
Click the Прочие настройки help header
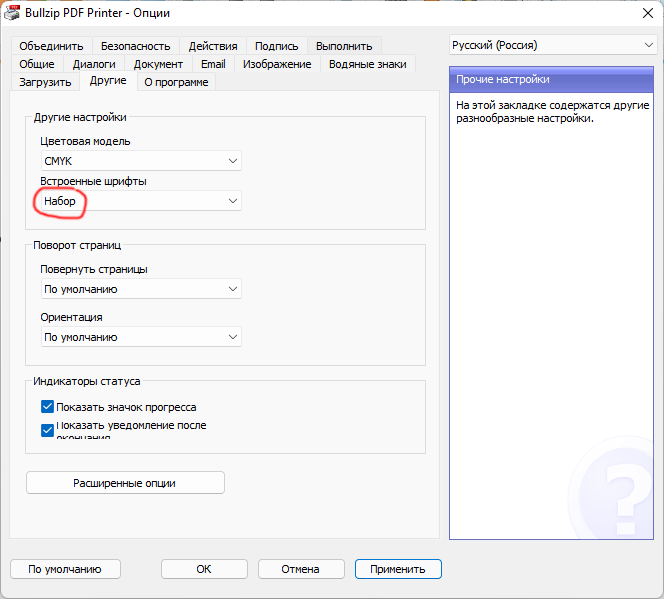click(551, 79)
